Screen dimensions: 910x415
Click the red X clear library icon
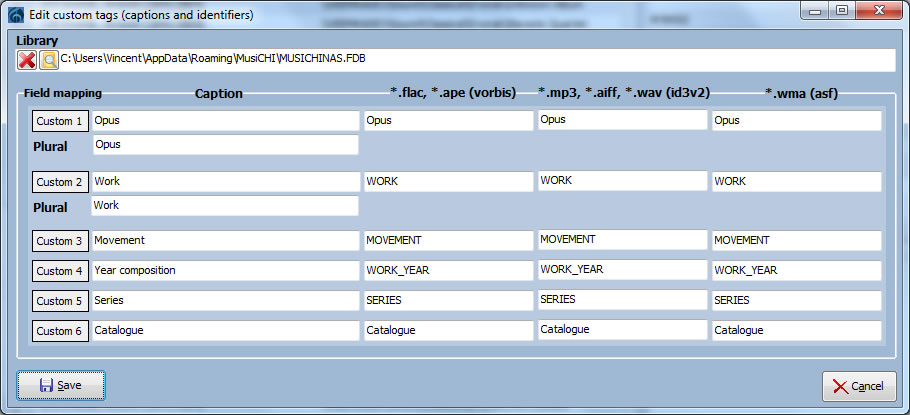click(27, 60)
